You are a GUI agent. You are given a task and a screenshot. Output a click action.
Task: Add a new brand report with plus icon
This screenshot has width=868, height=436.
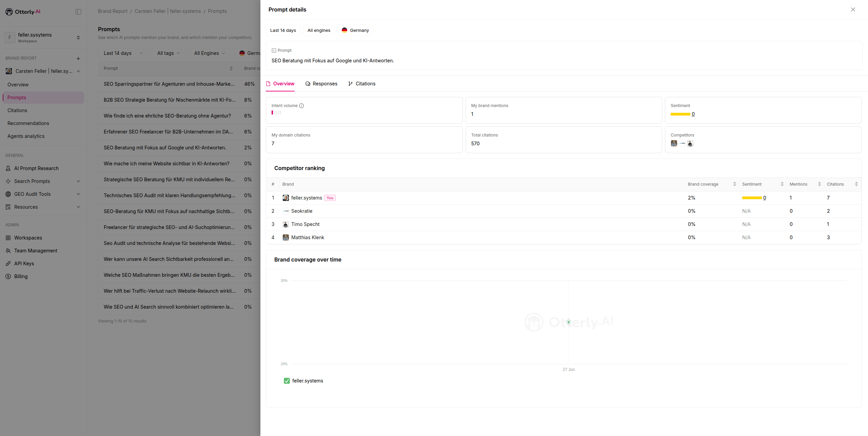coord(78,59)
